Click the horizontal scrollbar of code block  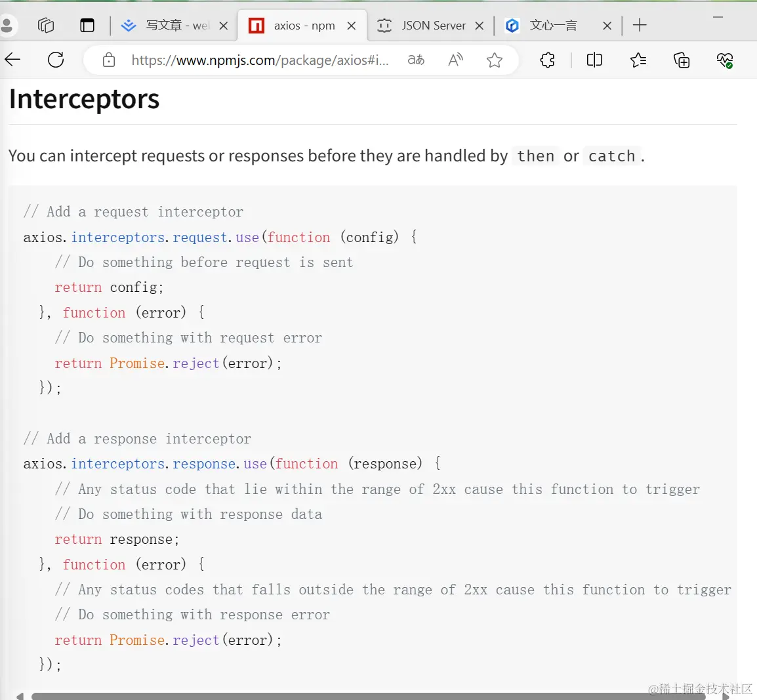[x=368, y=696]
